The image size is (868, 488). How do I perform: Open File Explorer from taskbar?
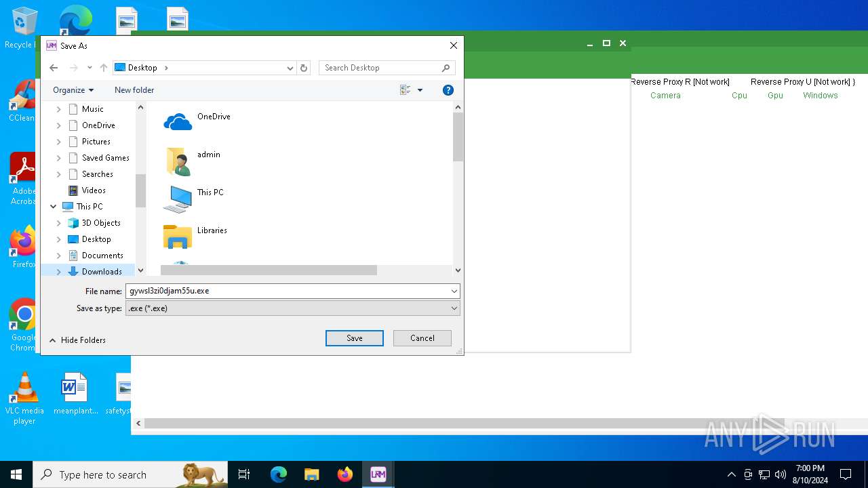pos(311,474)
